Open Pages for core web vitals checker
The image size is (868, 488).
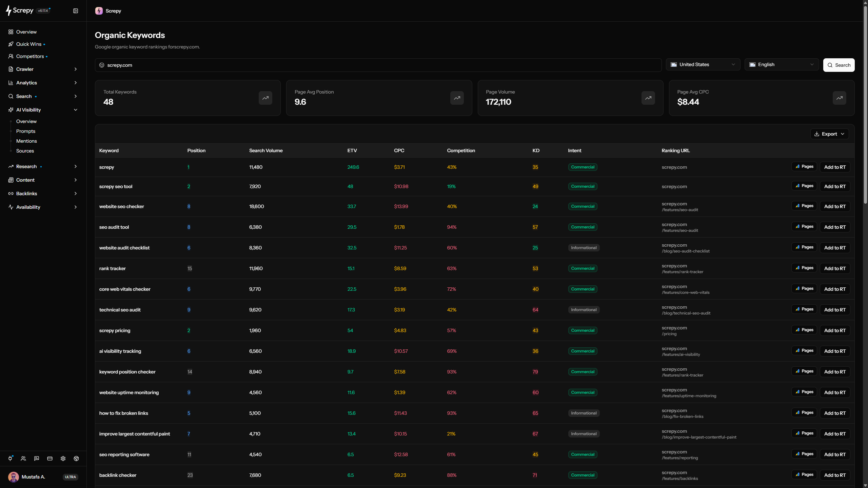coord(804,288)
